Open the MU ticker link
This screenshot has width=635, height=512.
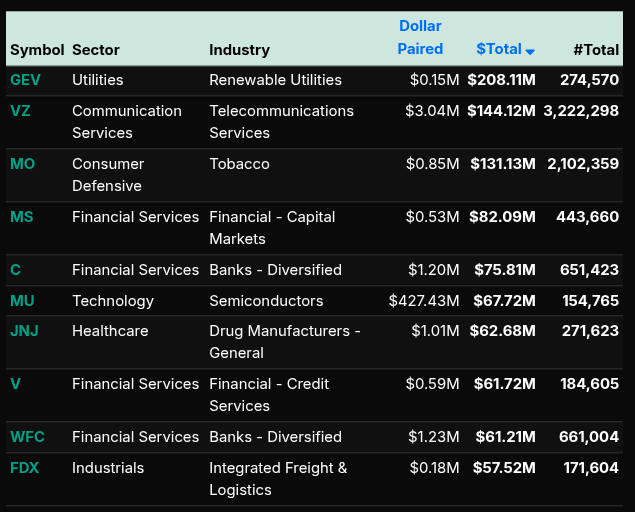pyautogui.click(x=22, y=301)
